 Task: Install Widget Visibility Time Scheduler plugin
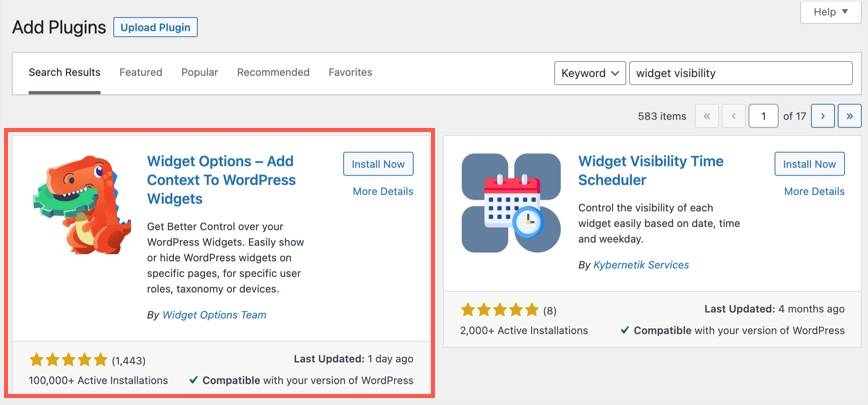tap(809, 164)
